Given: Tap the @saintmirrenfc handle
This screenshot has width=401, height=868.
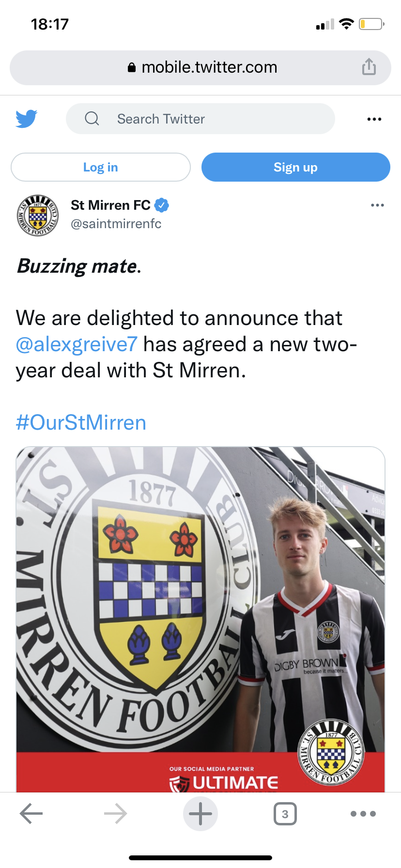Looking at the screenshot, I should point(116,224).
